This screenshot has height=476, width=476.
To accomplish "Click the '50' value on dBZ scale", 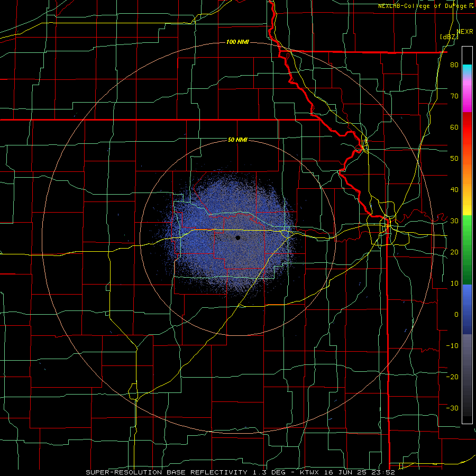I will point(454,159).
